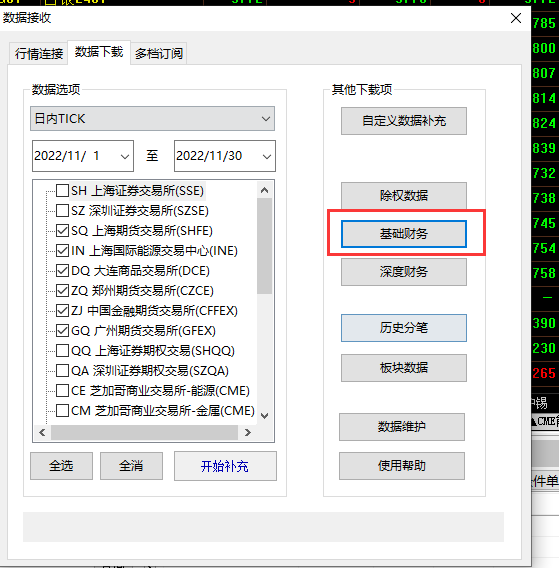Viewport: 559px width, 568px height.
Task: Download 基础财务 data
Action: [x=404, y=234]
